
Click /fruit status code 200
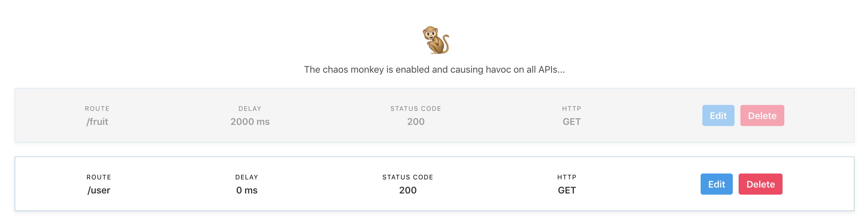pyautogui.click(x=416, y=121)
